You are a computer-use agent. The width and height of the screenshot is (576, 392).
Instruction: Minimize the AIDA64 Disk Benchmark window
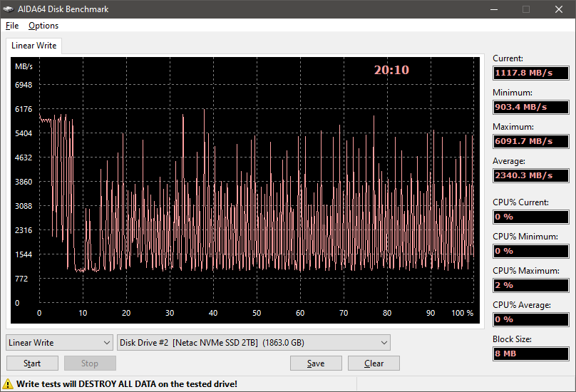[x=494, y=9]
